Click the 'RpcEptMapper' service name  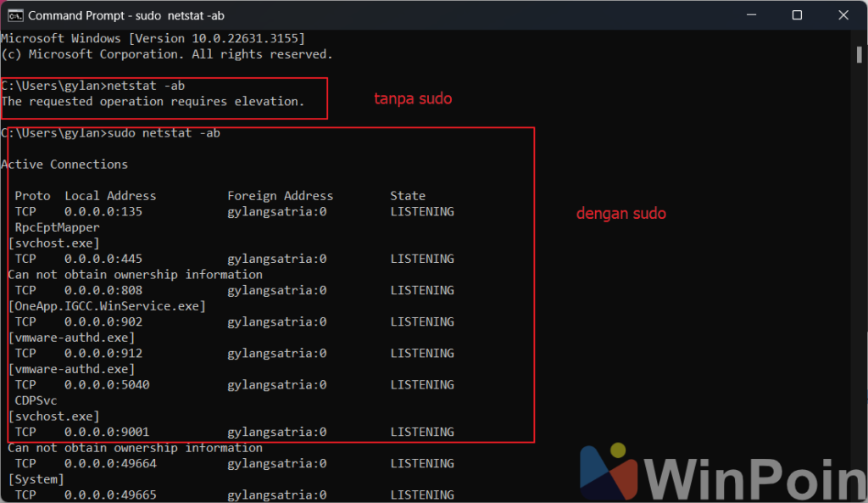[57, 227]
